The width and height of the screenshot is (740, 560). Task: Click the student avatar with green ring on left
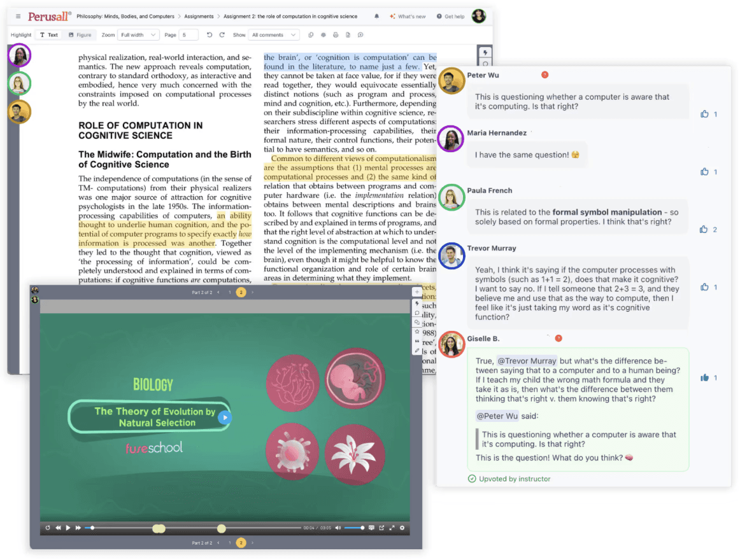(19, 83)
